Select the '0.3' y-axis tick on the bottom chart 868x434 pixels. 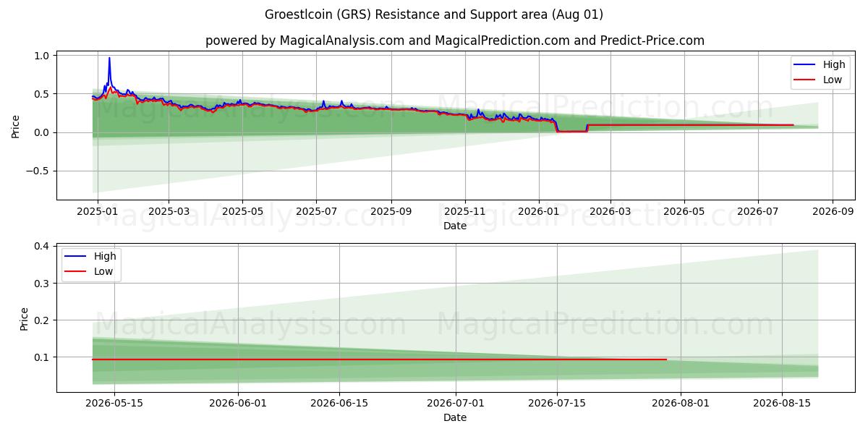(42, 284)
